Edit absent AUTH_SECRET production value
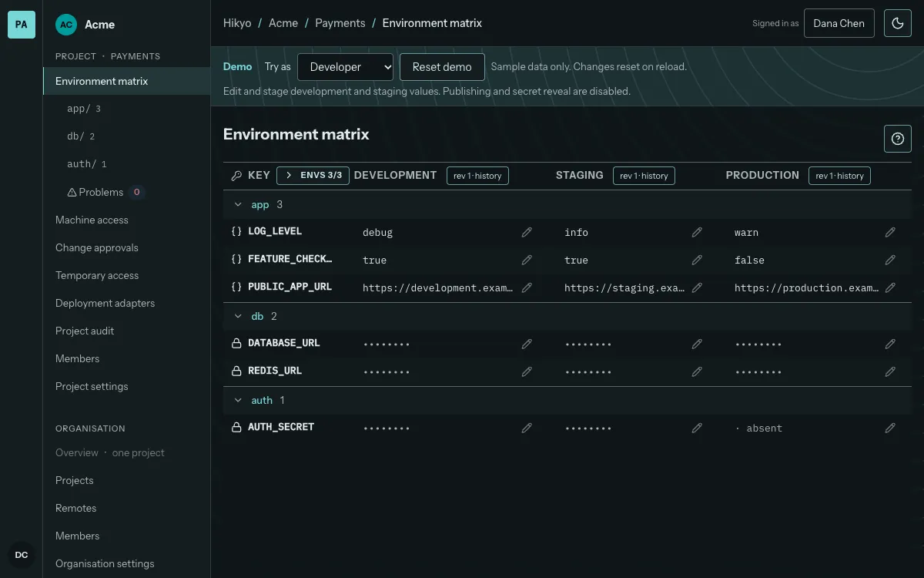 pos(890,428)
